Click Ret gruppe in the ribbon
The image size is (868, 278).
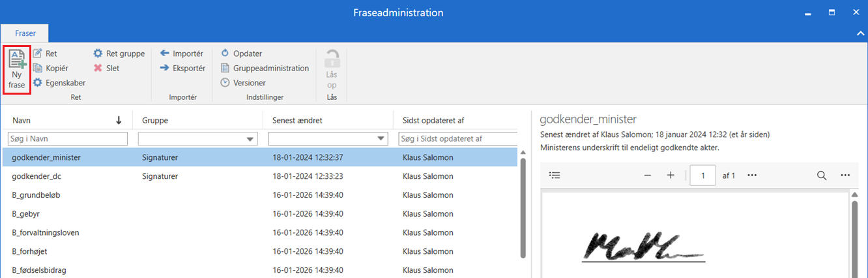pyautogui.click(x=119, y=54)
